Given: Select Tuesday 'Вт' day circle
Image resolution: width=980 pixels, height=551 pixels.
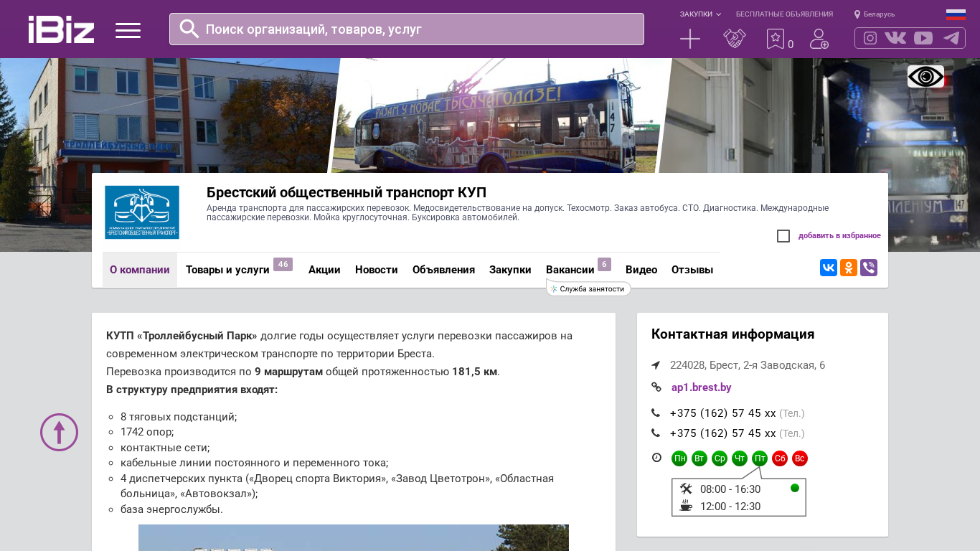Looking at the screenshot, I should pos(699,458).
